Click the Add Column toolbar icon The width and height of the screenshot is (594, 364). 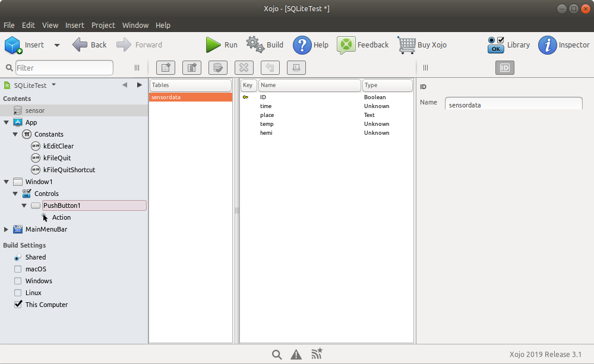pyautogui.click(x=192, y=68)
